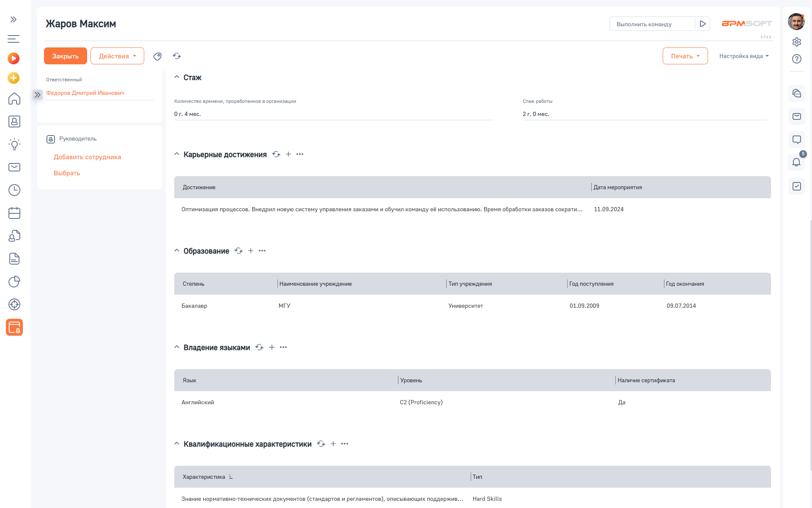Open Настройка вида menu
The width and height of the screenshot is (812, 508).
744,56
